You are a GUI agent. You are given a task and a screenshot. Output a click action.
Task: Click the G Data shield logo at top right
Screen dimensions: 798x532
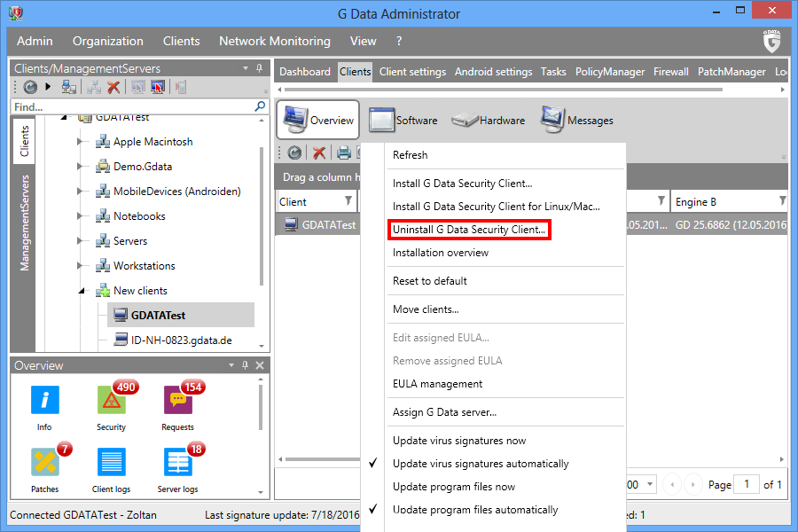point(771,41)
